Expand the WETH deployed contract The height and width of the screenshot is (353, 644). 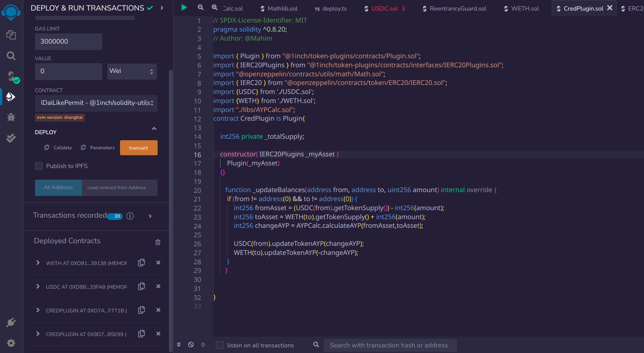[38, 263]
